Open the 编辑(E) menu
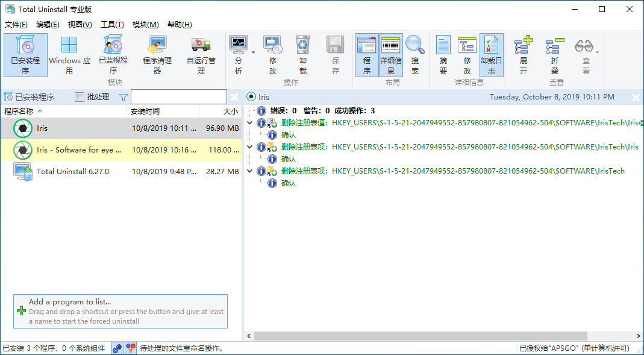 (x=48, y=25)
